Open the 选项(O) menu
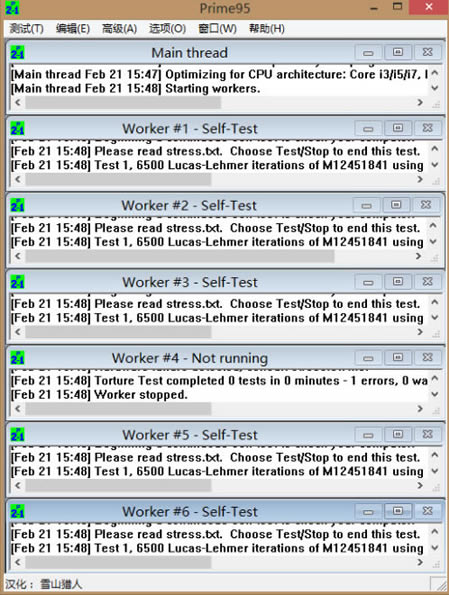The width and height of the screenshot is (449, 595). point(167,28)
